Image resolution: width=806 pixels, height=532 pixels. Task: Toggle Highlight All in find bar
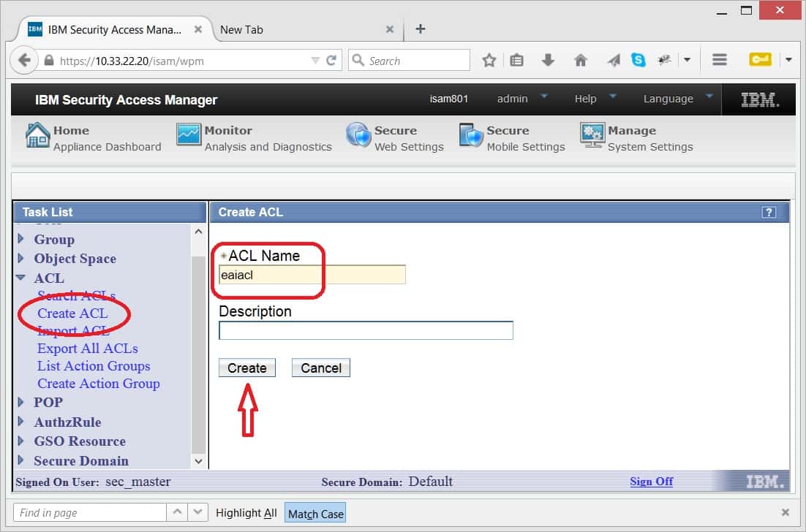pyautogui.click(x=246, y=513)
